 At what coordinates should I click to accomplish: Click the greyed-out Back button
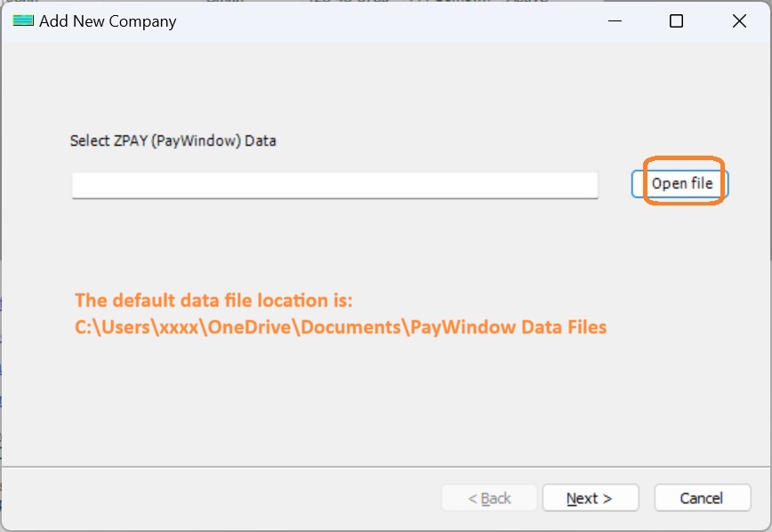(489, 497)
